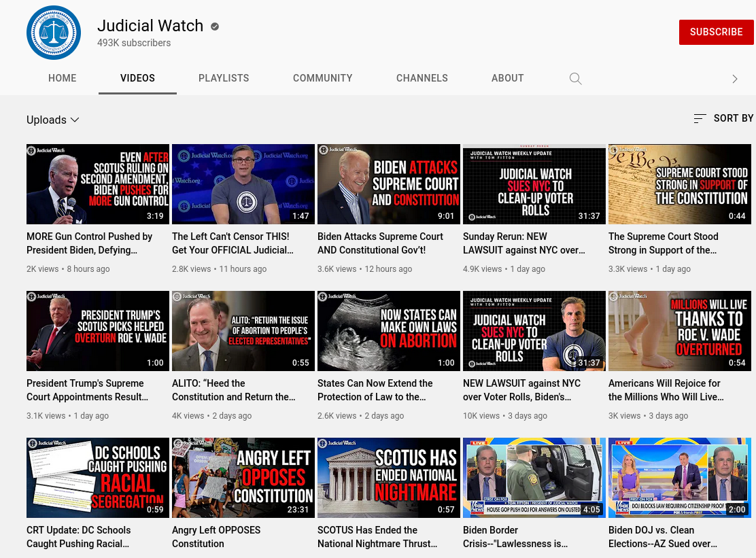Viewport: 756px width, 558px height.
Task: Play the 'DC Schools Caught Pushing' thumbnail
Action: click(x=98, y=478)
